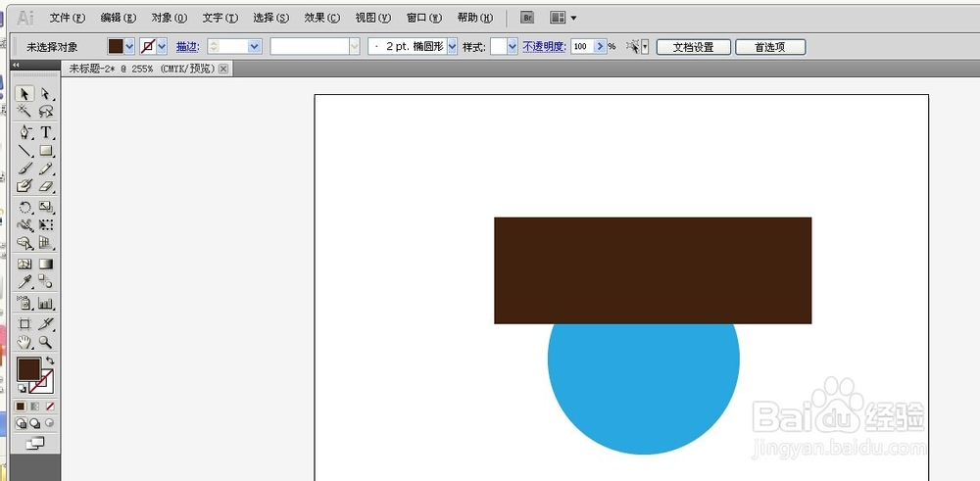
Task: Choose the Magic Wand tool
Action: pyautogui.click(x=25, y=112)
